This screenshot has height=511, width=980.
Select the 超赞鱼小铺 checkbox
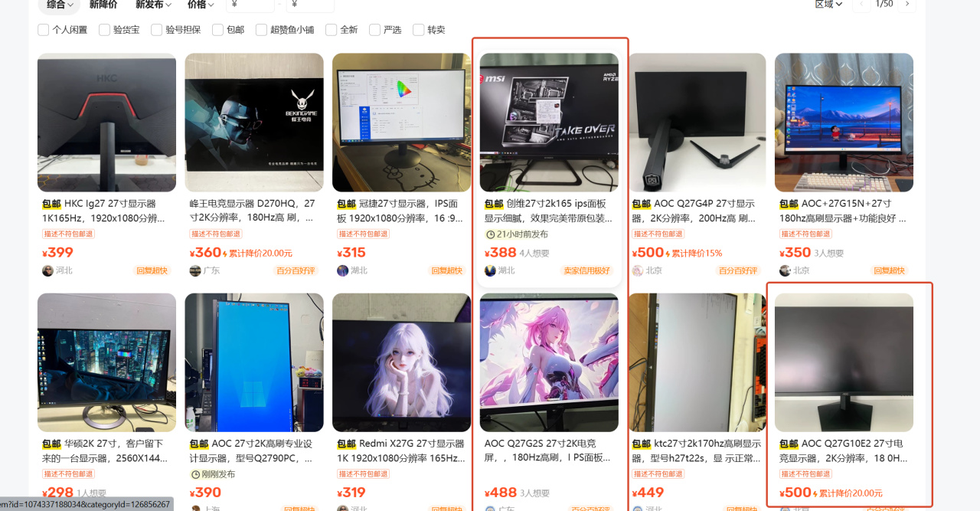point(261,30)
